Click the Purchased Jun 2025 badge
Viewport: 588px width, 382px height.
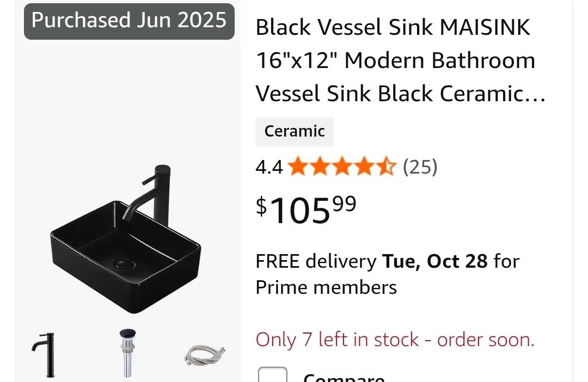(129, 21)
